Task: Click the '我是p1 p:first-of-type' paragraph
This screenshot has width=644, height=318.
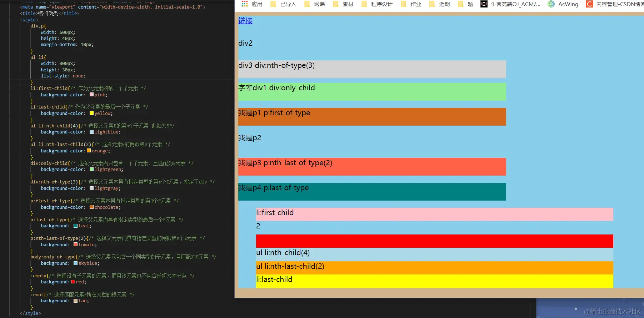Action: (x=372, y=117)
